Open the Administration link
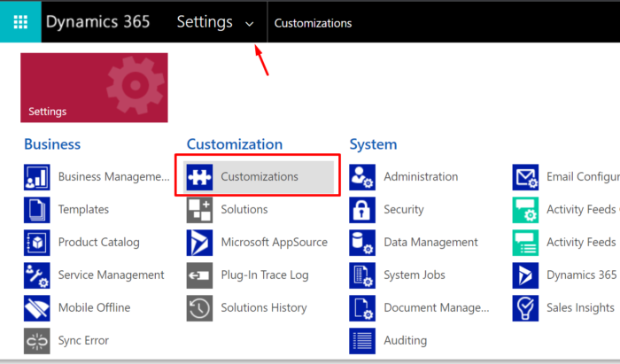This screenshot has width=620, height=364. [x=421, y=177]
